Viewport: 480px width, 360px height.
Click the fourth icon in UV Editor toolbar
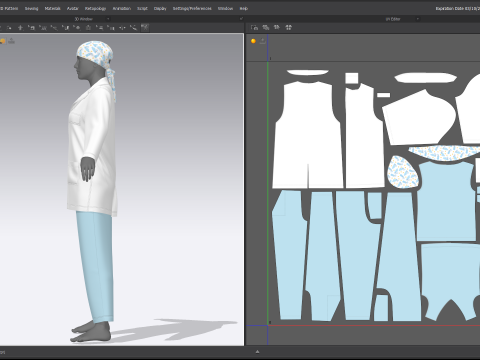[x=289, y=28]
